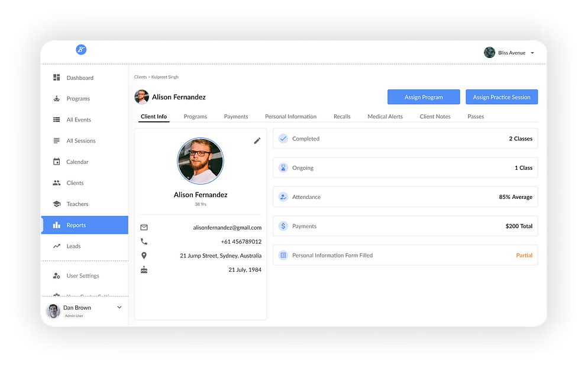This screenshot has height=367, width=588.
Task: Click the birthday cake icon
Action: pos(143,269)
